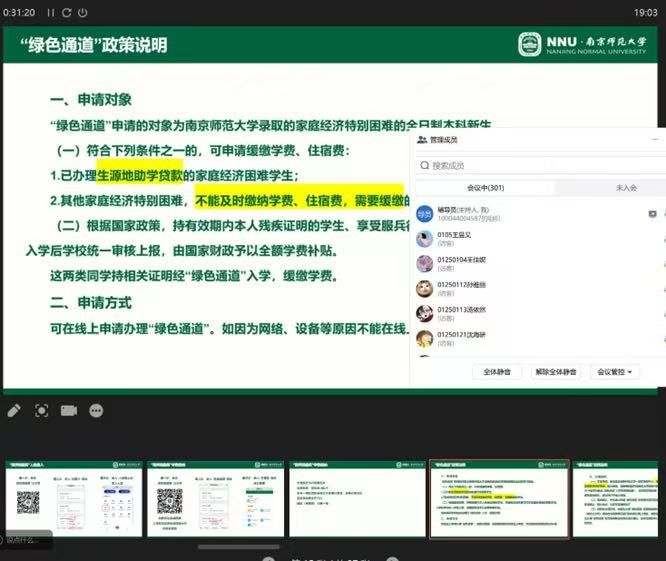
Task: Click the host's screen share icon
Action: point(652,214)
